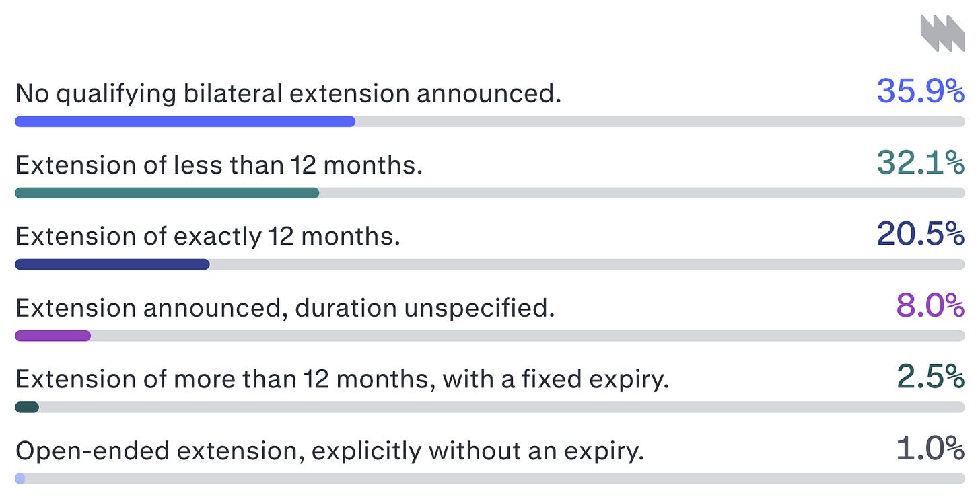Click the blue progress bar under 'No qualifying bilateral extension'
Viewport: 980px width, 499px height.
(x=185, y=122)
